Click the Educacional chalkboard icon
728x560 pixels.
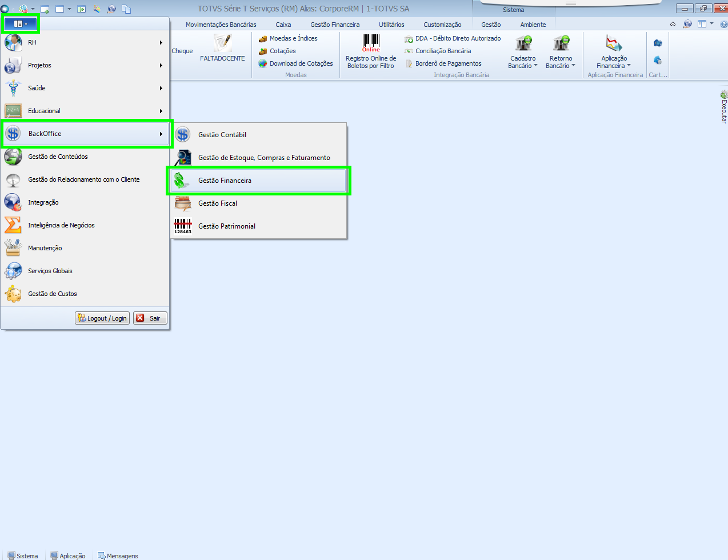13,111
